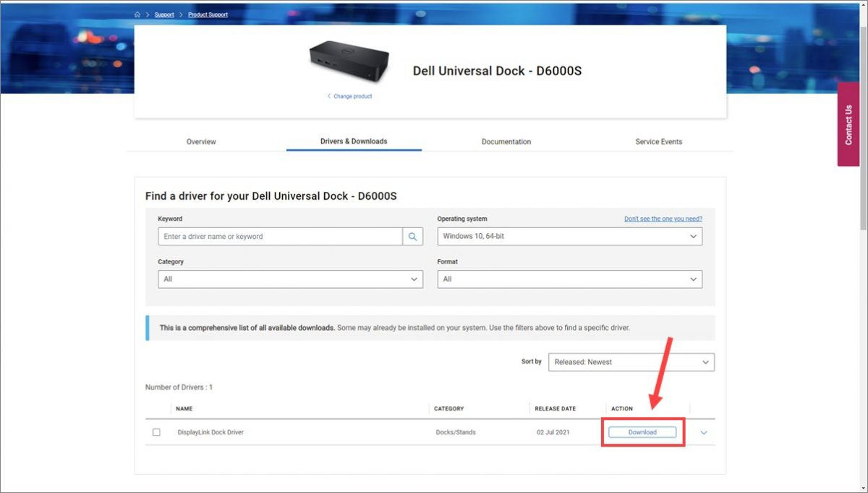Open the Support breadcrumb link
Screen dimensions: 868x493
[164, 14]
